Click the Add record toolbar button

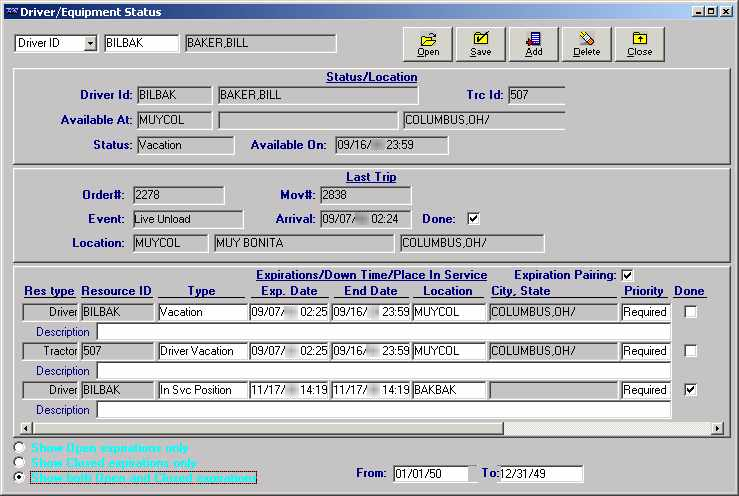[x=533, y=43]
